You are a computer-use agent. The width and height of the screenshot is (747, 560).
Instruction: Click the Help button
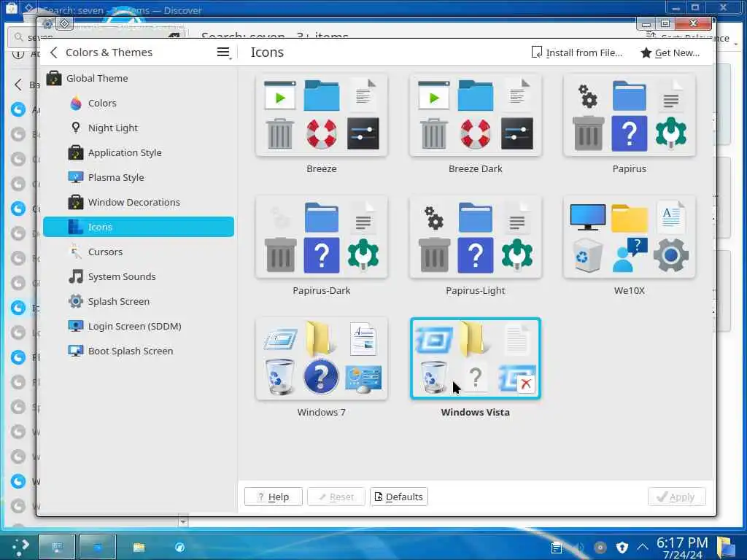click(274, 497)
